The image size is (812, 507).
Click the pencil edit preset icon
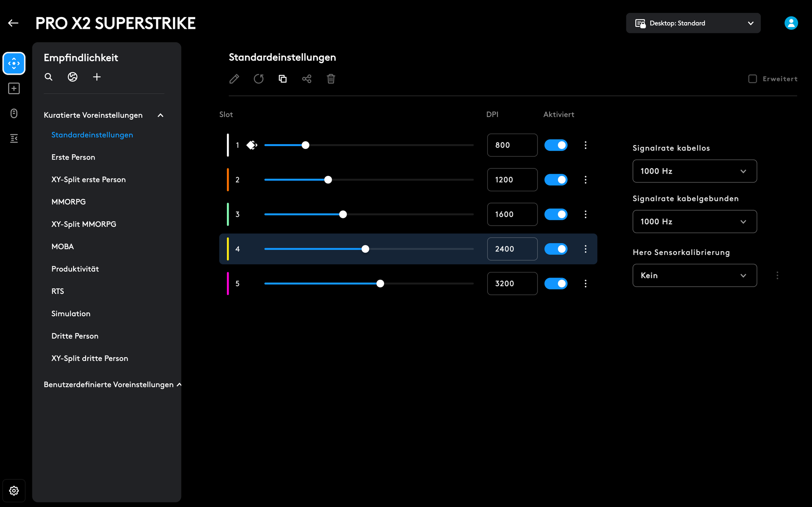click(234, 79)
